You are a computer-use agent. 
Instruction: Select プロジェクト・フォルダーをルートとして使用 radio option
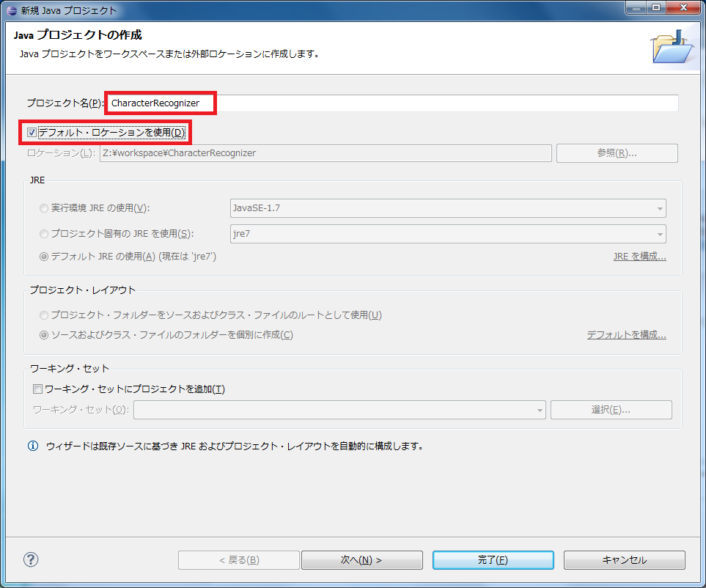point(45,315)
